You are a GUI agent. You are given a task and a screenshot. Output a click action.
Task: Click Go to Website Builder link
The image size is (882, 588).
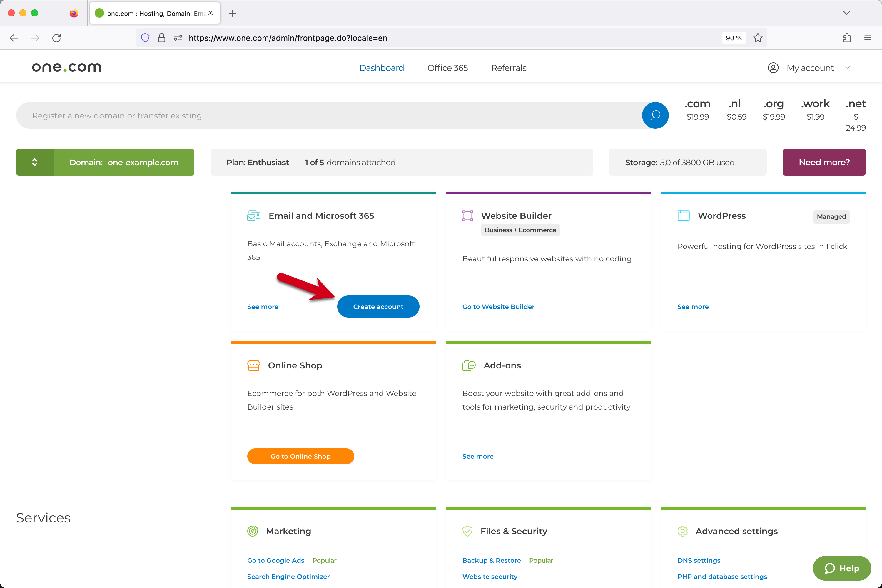pyautogui.click(x=498, y=306)
